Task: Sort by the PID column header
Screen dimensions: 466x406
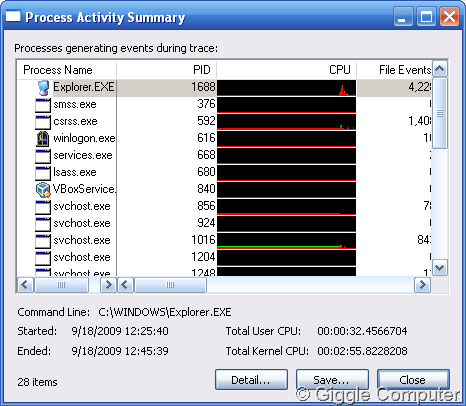Action: coord(167,70)
